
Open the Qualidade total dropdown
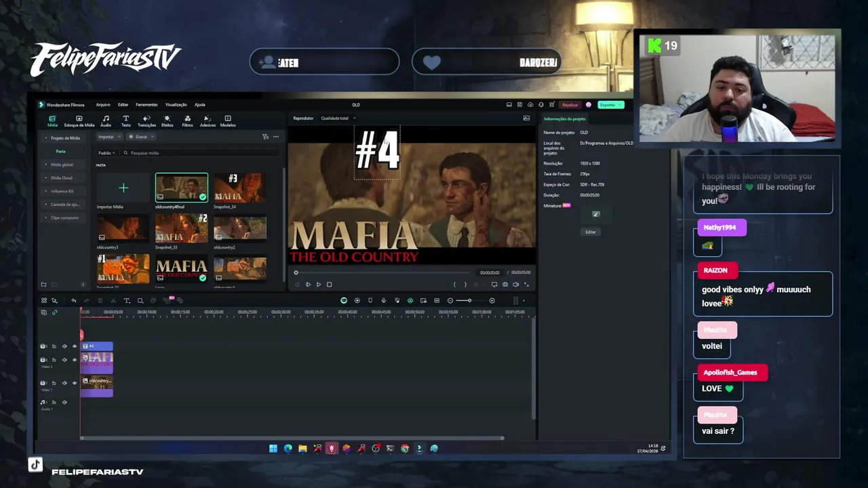(x=338, y=118)
